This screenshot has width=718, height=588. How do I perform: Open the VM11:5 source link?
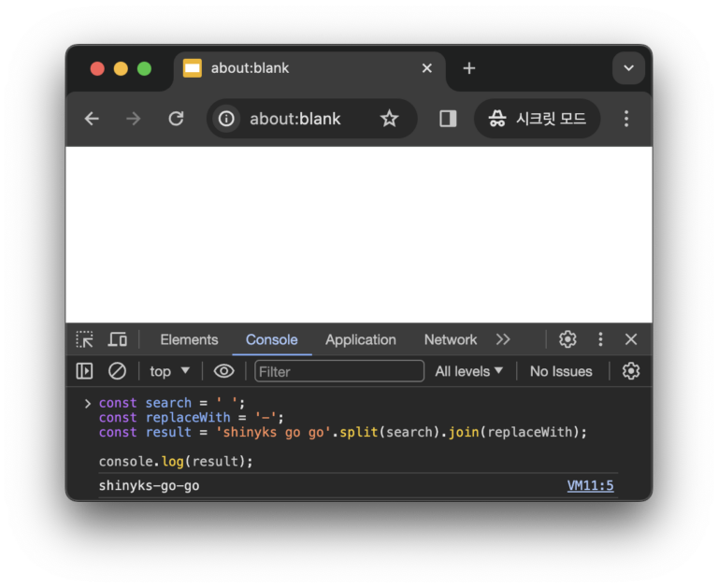coord(590,486)
